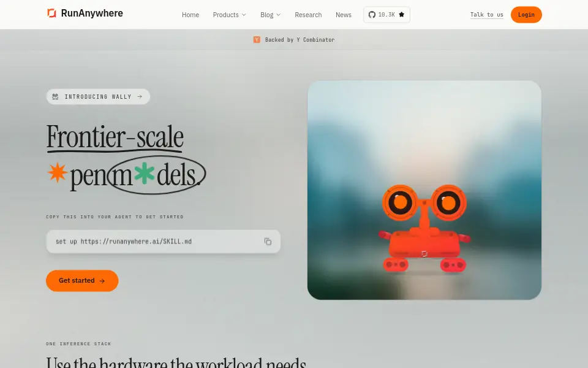Expand the Blog dropdown chevron
The width and height of the screenshot is (588, 368).
click(x=278, y=15)
